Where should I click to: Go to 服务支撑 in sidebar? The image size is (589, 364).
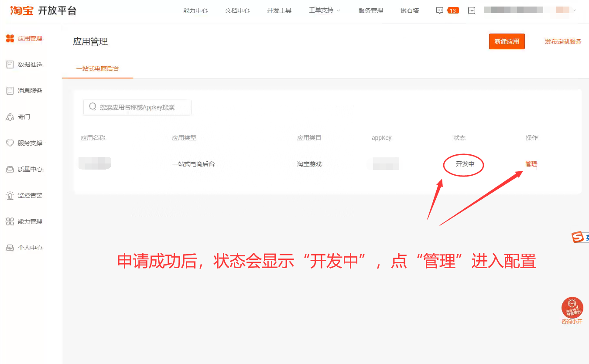[30, 143]
